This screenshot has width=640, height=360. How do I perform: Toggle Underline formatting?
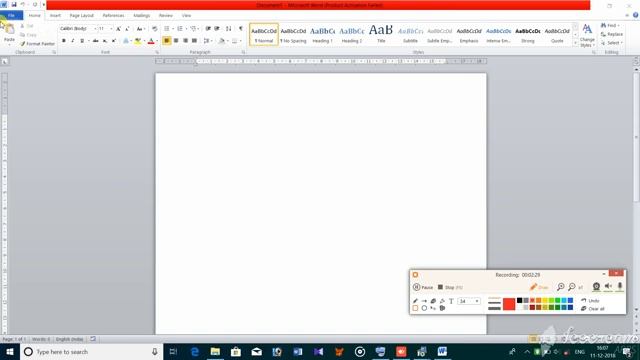82,41
